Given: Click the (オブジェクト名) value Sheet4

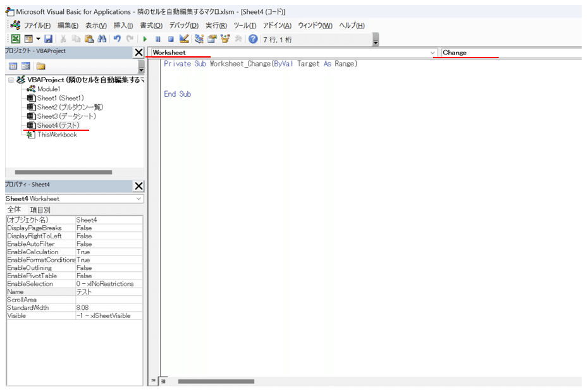Looking at the screenshot, I should [x=109, y=220].
